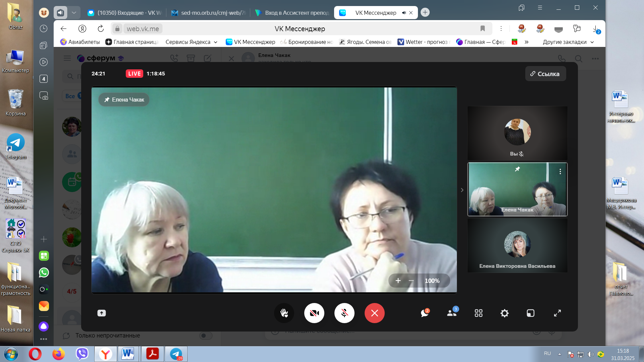644x362 pixels.
Task: Mute audio on VK Мессенджер tab
Action: 404,13
